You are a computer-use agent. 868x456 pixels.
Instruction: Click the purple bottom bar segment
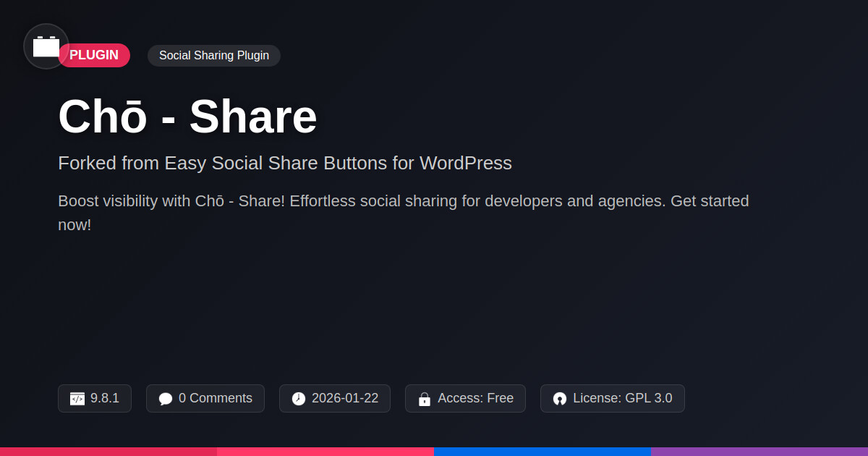[759, 451]
